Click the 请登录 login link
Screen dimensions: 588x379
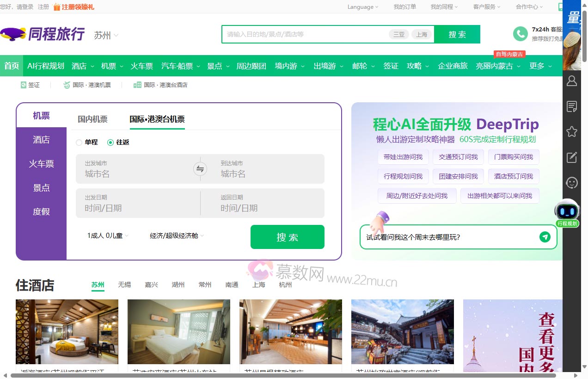tap(26, 7)
